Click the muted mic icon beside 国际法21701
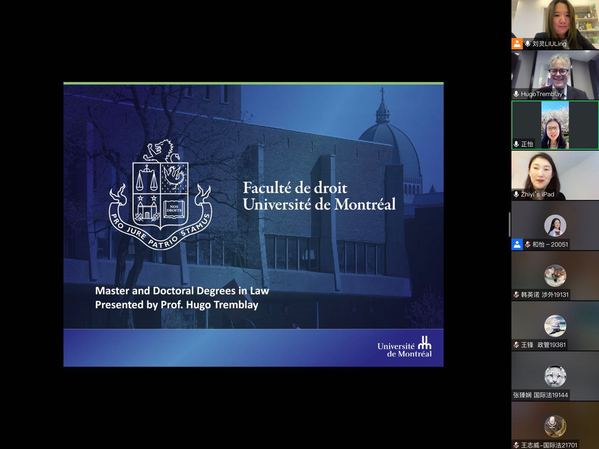Screen dimensions: 599x449 coord(516,445)
